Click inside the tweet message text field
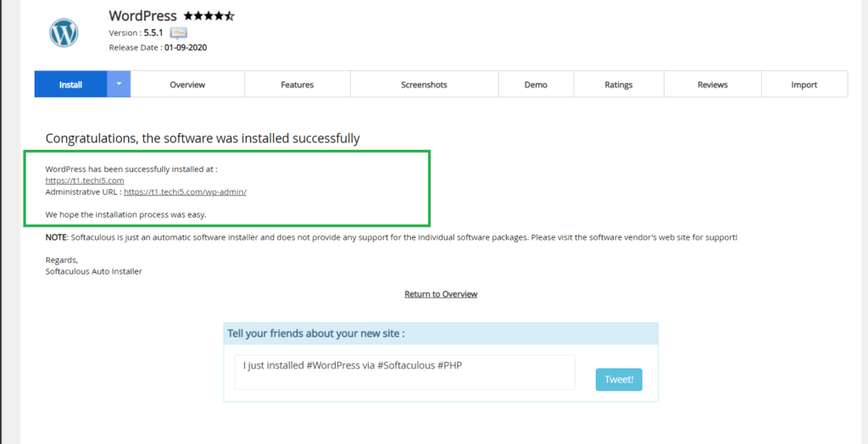 coord(404,372)
